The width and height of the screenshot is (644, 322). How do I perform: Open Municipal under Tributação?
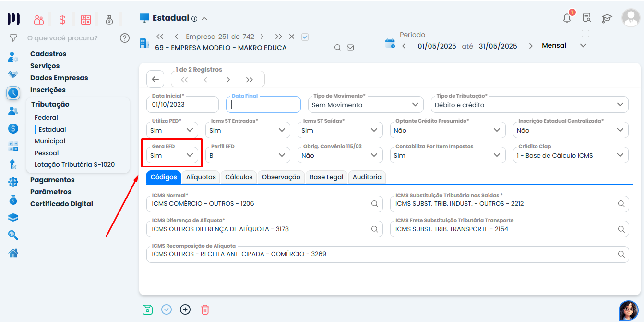tap(50, 141)
